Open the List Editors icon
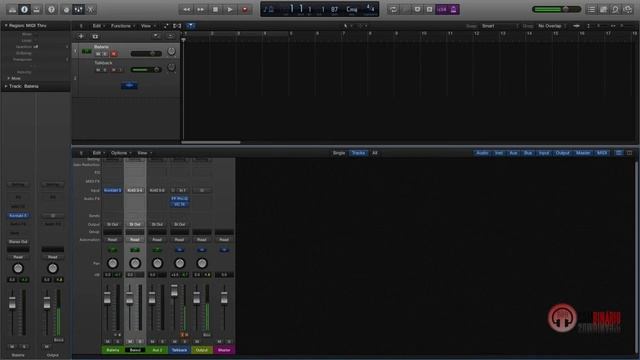Image resolution: width=640 pixels, height=360 pixels. [x=591, y=9]
